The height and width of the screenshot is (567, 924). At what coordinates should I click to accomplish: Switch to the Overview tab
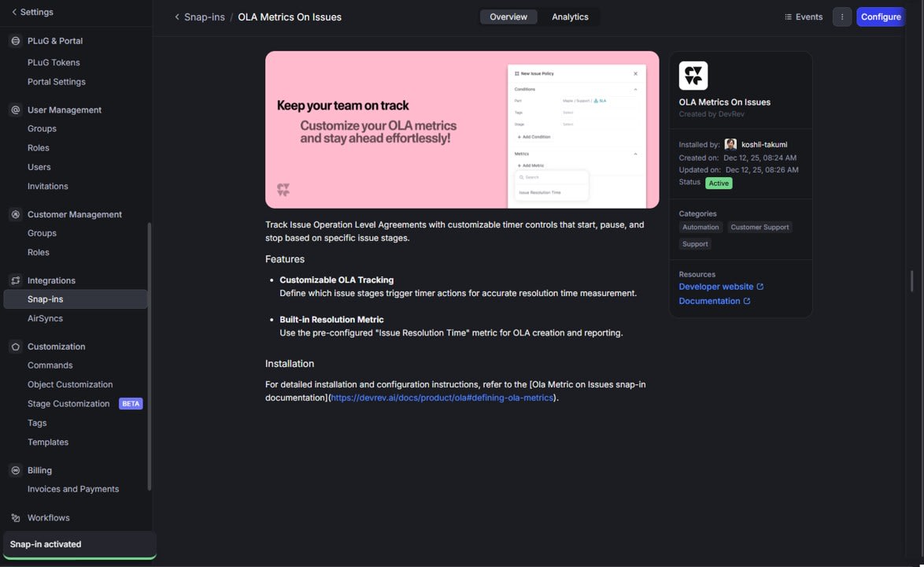508,17
